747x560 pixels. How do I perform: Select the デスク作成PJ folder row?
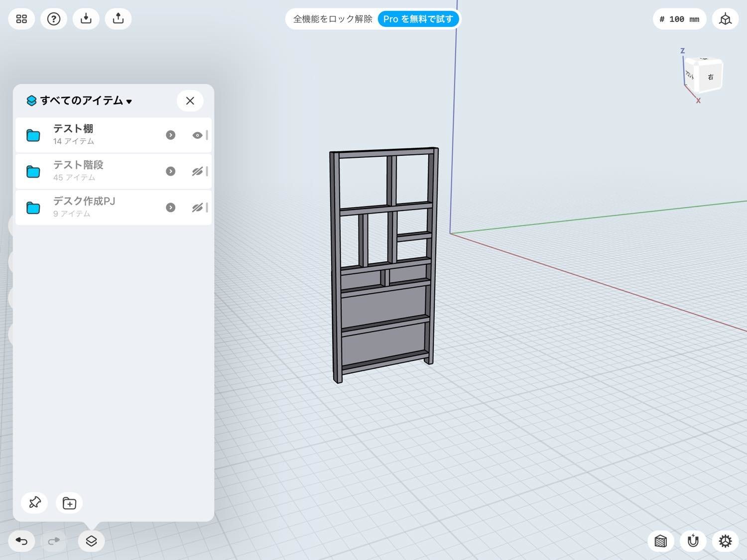(x=114, y=207)
